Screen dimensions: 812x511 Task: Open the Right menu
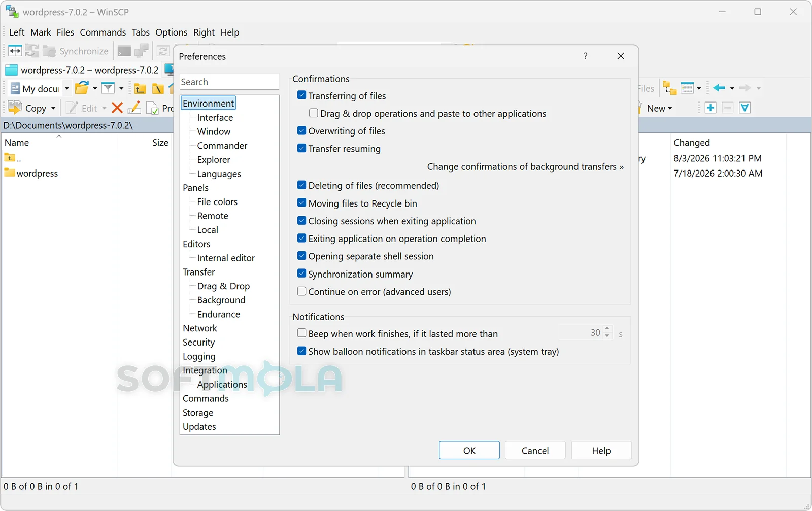[204, 32]
